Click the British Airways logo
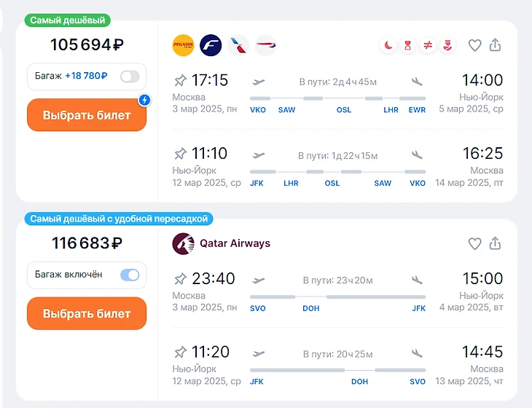This screenshot has width=532, height=408. [266, 45]
